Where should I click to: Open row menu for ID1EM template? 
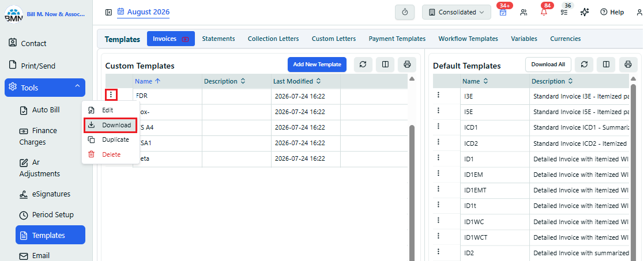pos(439,173)
